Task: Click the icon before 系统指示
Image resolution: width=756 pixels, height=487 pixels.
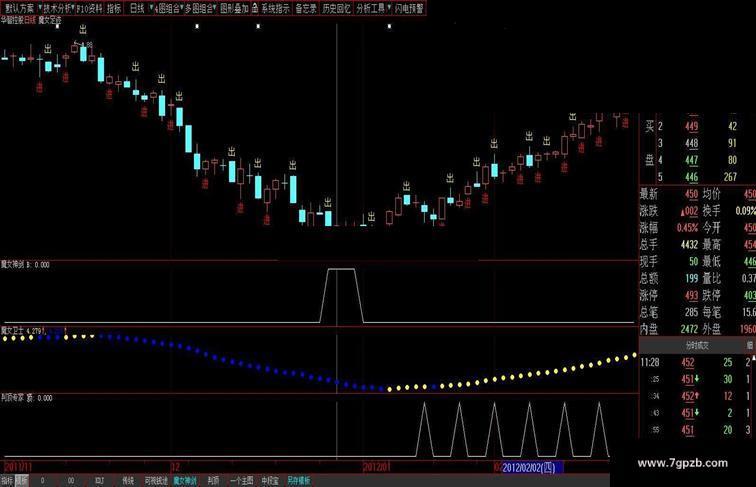Action: pos(255,8)
